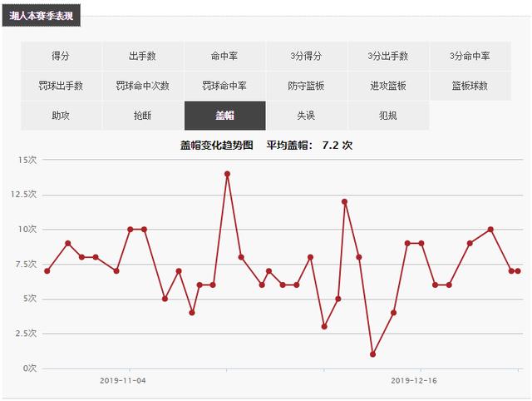The height and width of the screenshot is (401, 532).
Task: Open the 失误 tab
Action: point(307,116)
